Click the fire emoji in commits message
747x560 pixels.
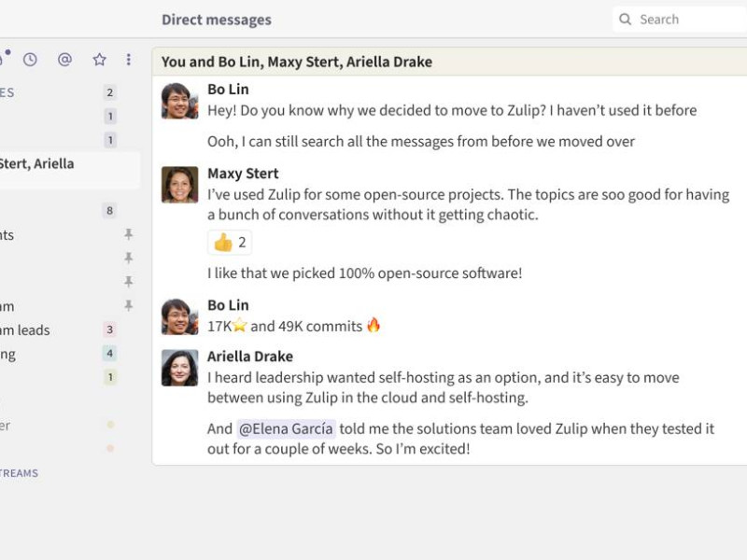(x=373, y=325)
